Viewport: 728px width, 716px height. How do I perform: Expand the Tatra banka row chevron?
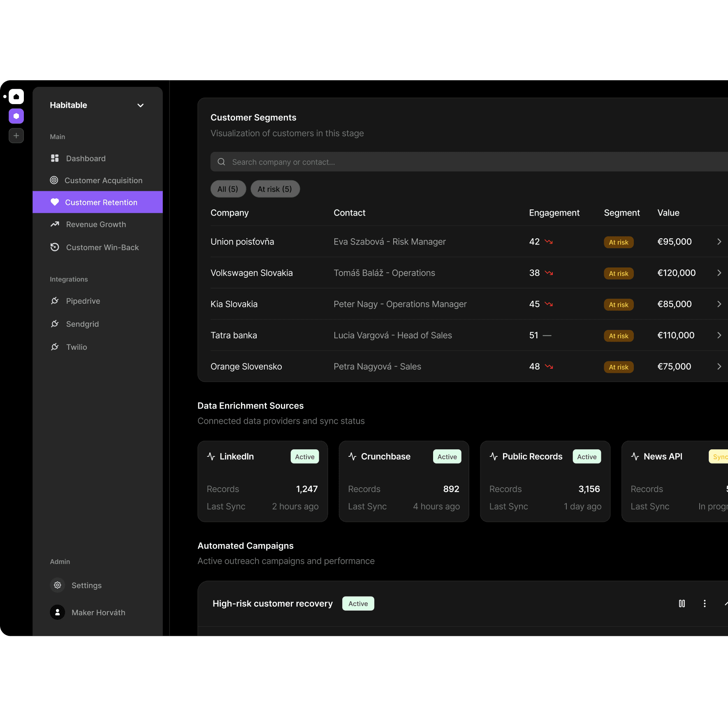(x=719, y=335)
